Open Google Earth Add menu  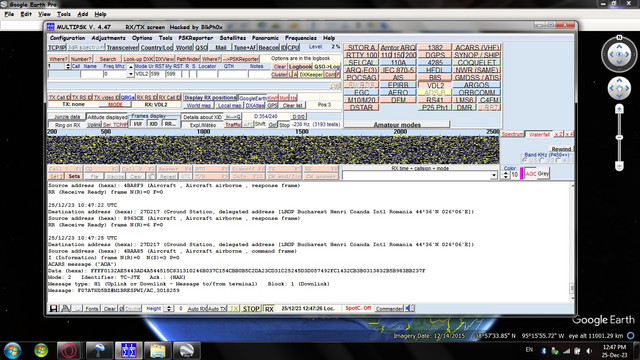coord(82,14)
